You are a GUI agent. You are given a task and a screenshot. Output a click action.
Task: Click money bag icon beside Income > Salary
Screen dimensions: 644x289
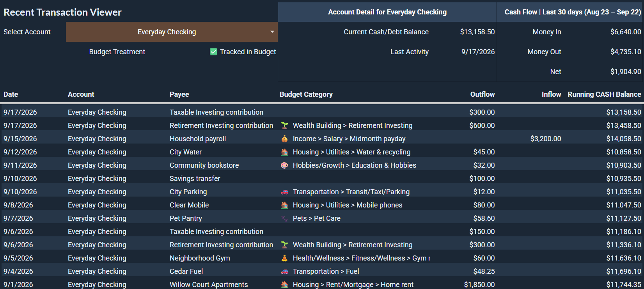click(285, 139)
